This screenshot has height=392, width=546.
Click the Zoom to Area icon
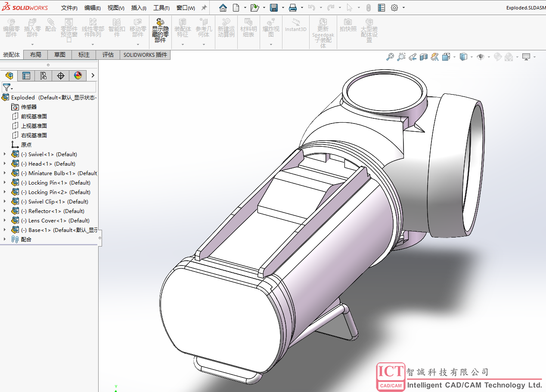point(401,57)
